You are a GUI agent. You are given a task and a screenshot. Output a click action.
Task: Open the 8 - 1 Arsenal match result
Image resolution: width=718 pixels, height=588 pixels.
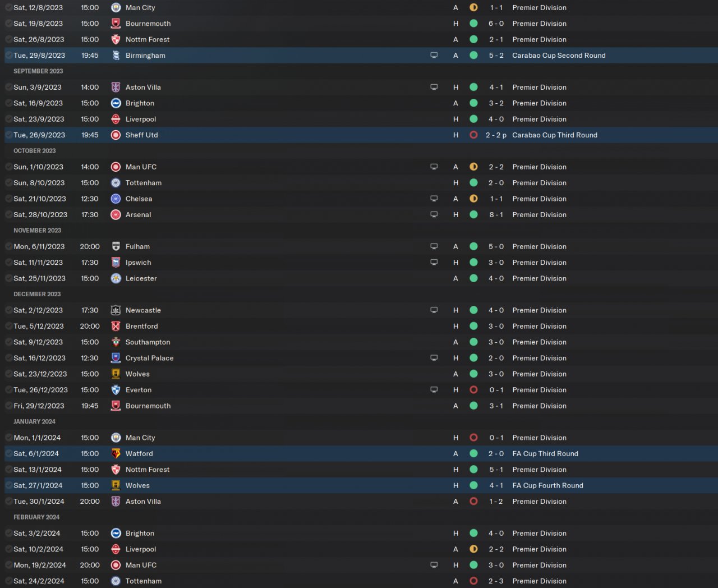point(496,215)
